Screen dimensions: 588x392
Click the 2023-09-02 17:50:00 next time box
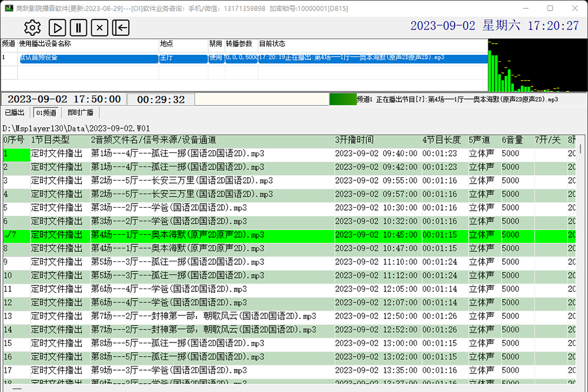[x=64, y=99]
